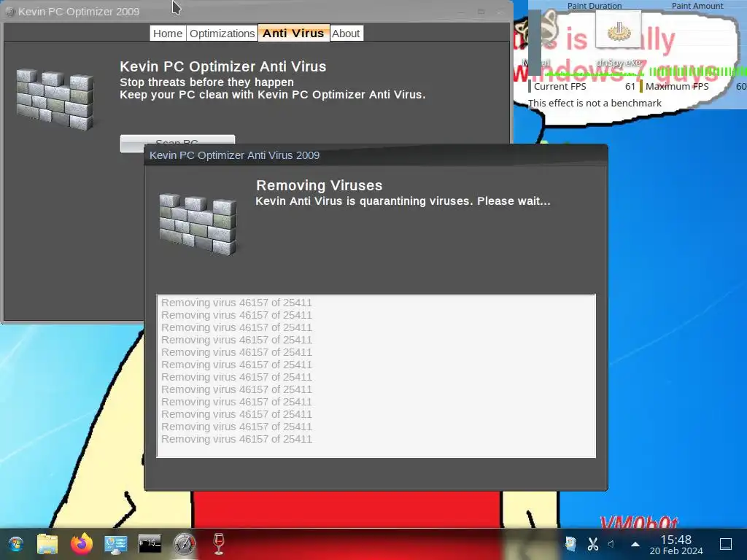Click the brick wall icon in main window
Image resolution: width=747 pixels, height=560 pixels.
coord(55,99)
